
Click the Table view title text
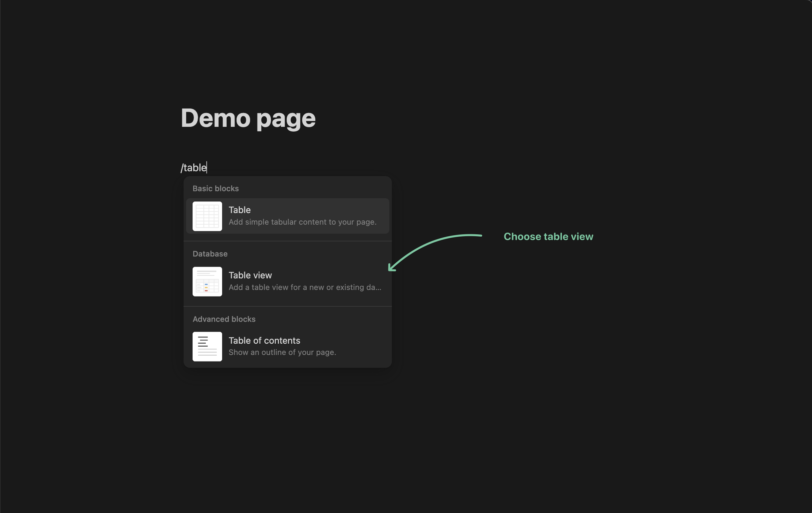click(250, 275)
